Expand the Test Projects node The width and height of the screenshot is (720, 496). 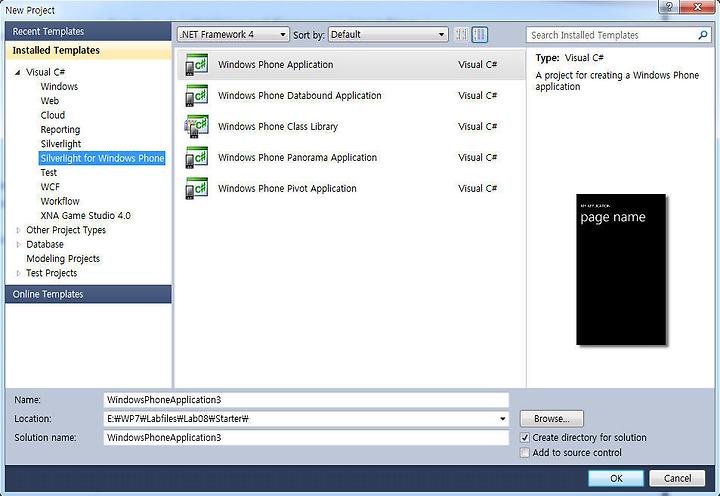[18, 273]
